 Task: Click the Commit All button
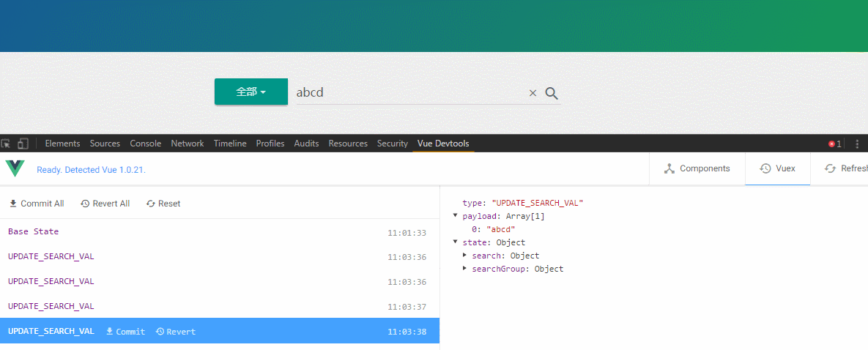click(37, 204)
